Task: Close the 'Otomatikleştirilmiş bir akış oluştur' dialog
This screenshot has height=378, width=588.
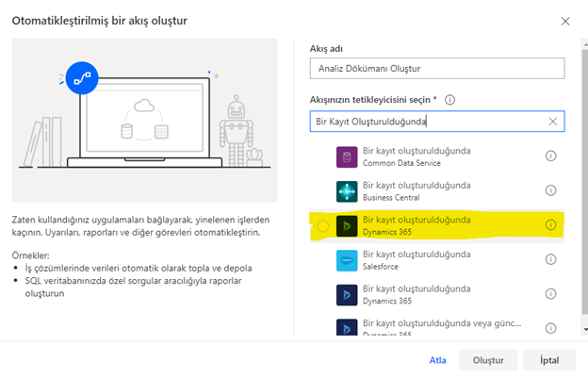Action: tap(565, 22)
